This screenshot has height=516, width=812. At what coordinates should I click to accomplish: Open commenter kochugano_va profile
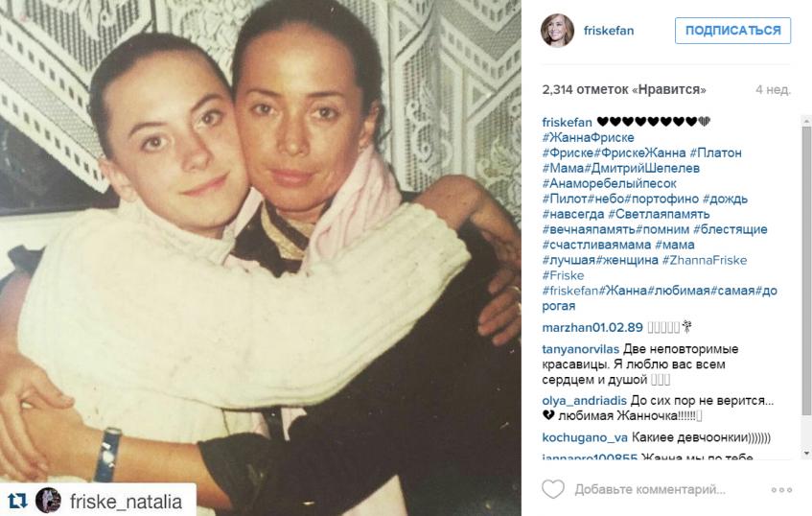585,437
